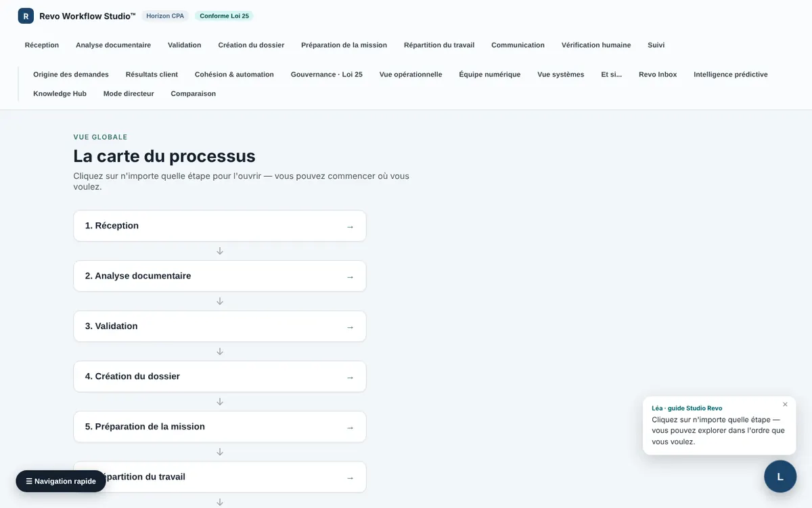812x508 pixels.
Task: Click the 'La carte du processus' heading
Action: tap(164, 156)
